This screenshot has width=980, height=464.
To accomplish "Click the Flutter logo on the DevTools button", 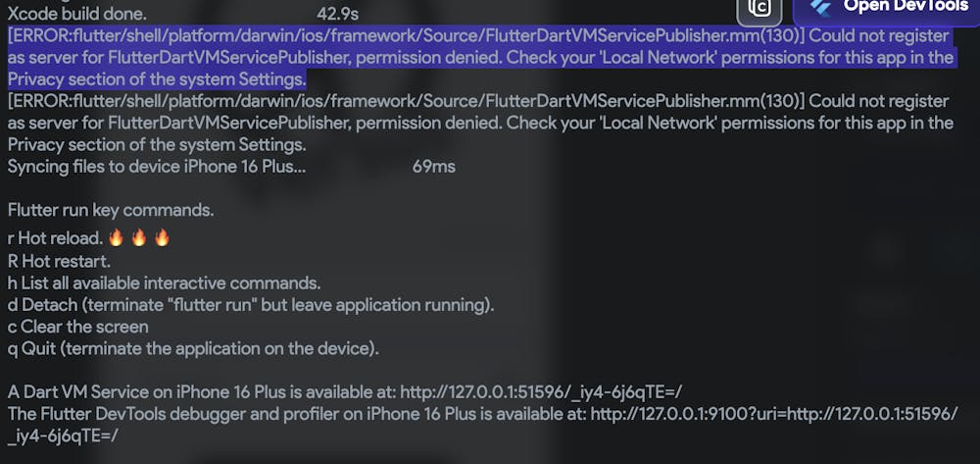I will coord(820,6).
